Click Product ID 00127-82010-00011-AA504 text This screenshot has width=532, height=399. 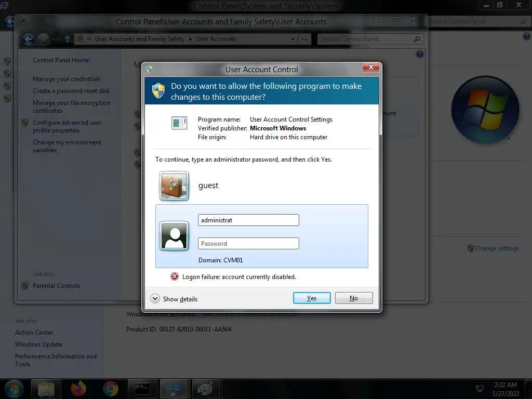[x=179, y=329]
